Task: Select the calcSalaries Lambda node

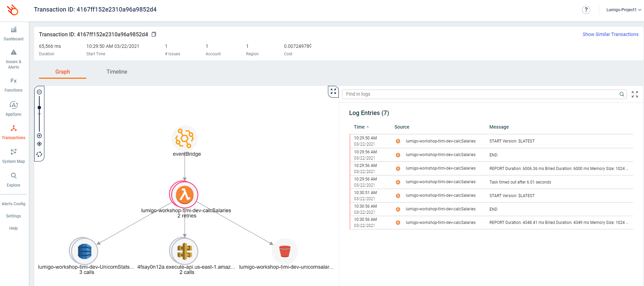Action: tap(185, 194)
